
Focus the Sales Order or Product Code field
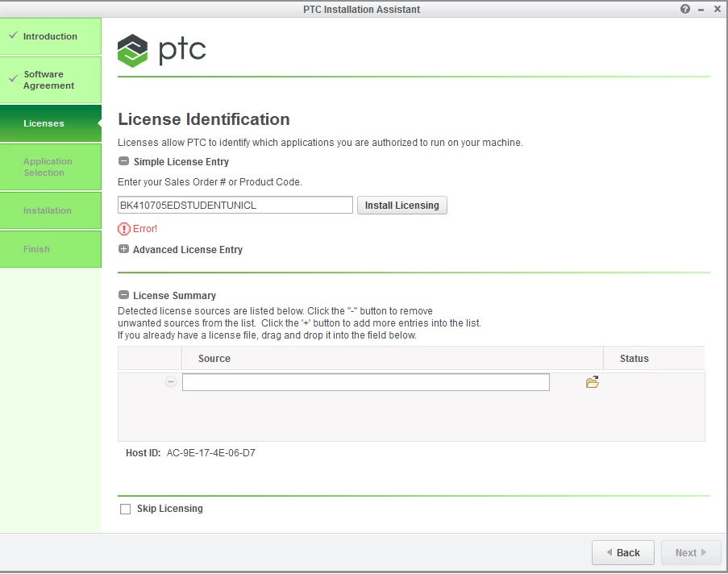pos(235,206)
